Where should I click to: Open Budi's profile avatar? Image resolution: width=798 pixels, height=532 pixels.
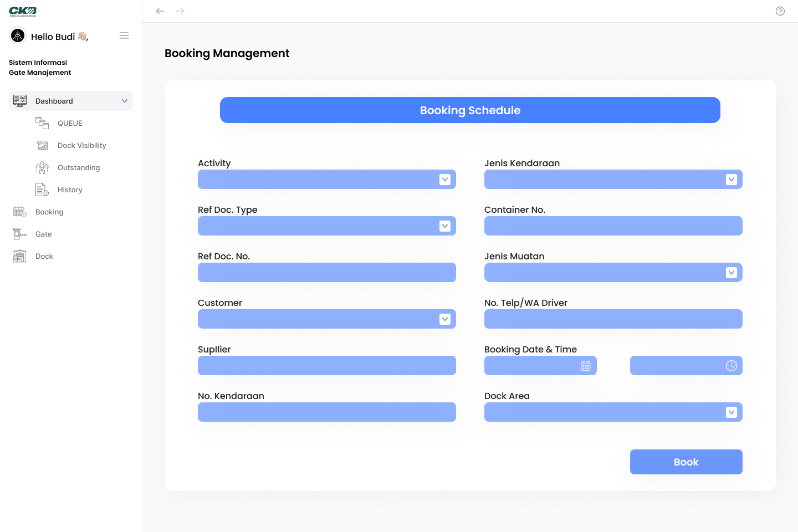(18, 36)
